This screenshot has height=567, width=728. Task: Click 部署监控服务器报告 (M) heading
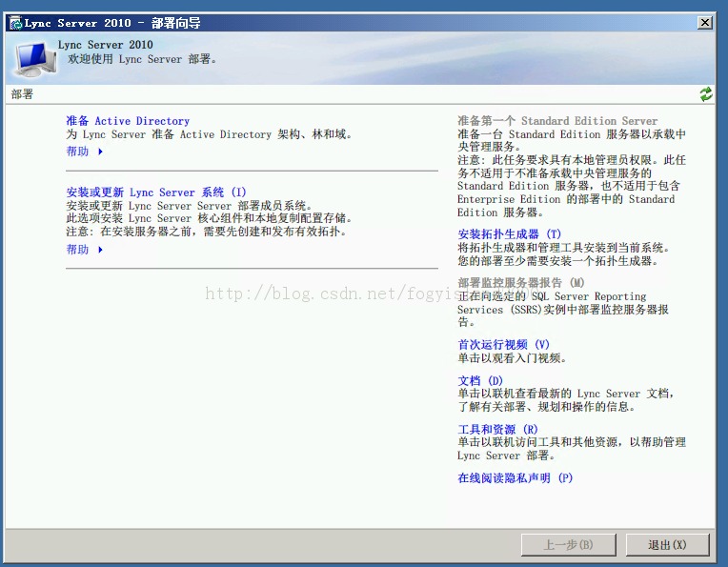[x=521, y=282]
